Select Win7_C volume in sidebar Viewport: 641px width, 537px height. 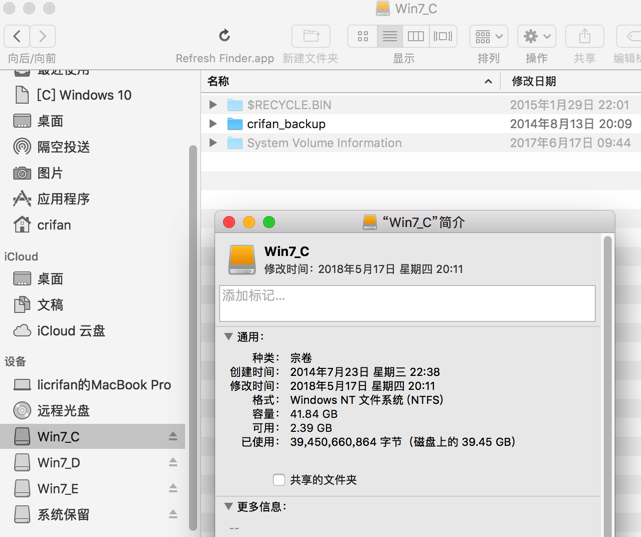coord(92,436)
